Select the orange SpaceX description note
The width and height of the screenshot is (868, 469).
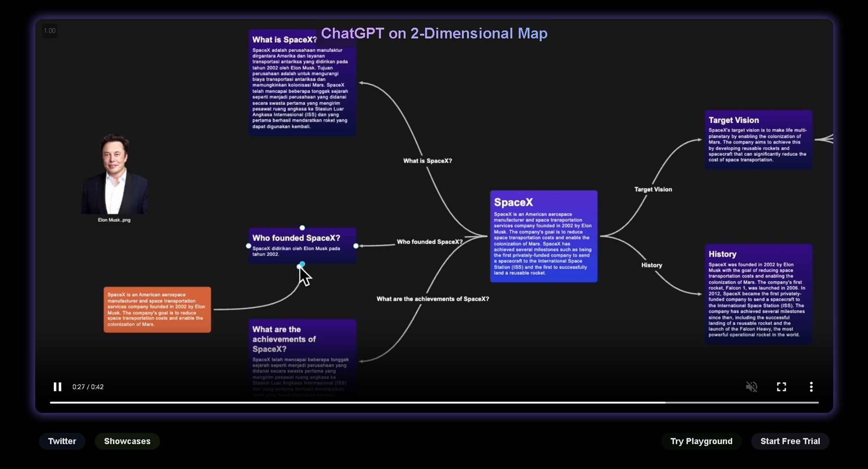click(x=157, y=309)
